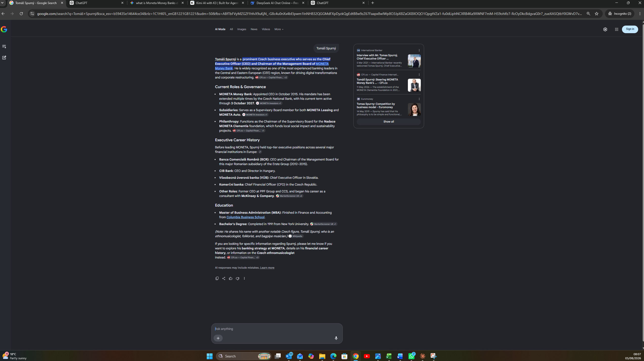Open more options below the response
Image resolution: width=644 pixels, height=361 pixels.
point(244,278)
